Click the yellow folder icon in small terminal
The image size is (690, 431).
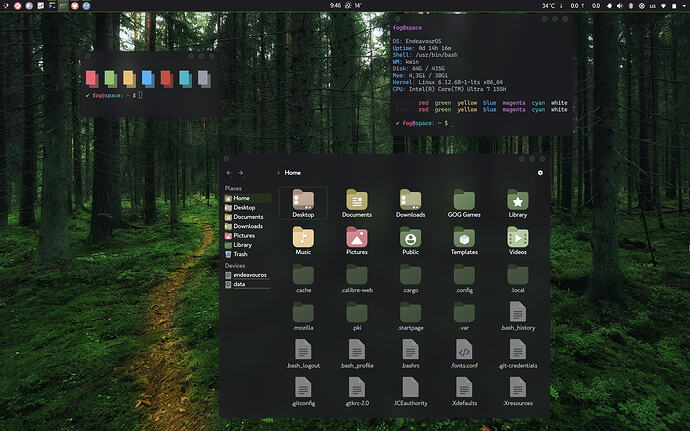129,79
